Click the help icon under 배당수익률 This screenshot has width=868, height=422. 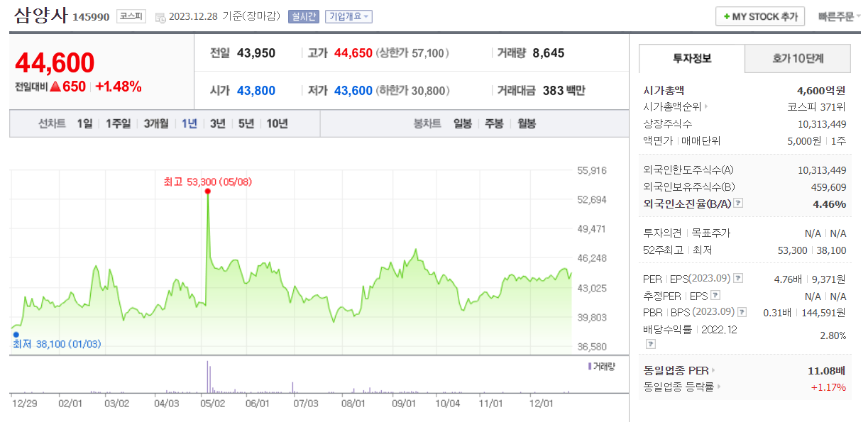point(649,344)
